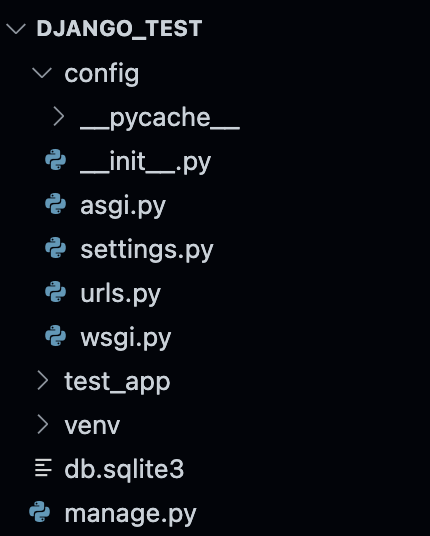Viewport: 430px width, 536px height.
Task: Select the db.sqlite3 file name
Action: 124,469
